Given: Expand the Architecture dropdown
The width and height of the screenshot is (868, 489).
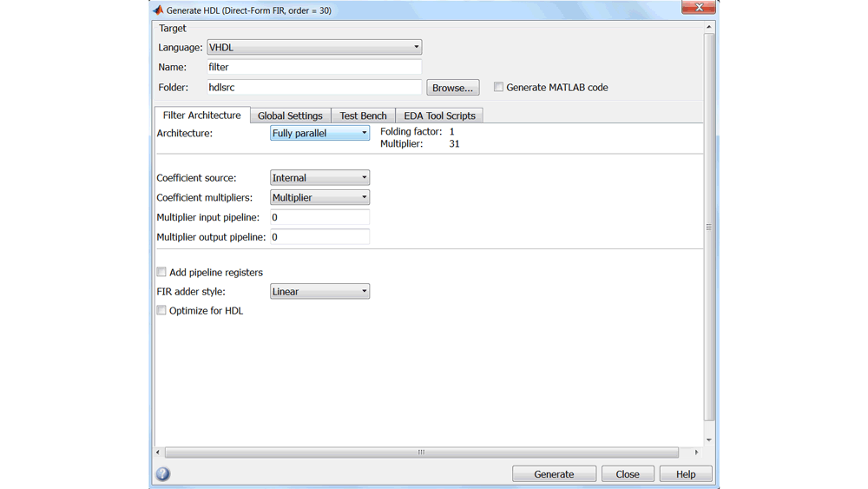Looking at the screenshot, I should point(319,133).
